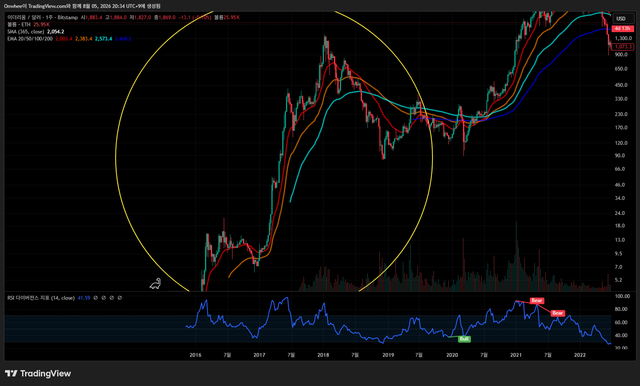Click the 330.0 price axis value
Screen dimensions: 640x386
[x=620, y=99]
